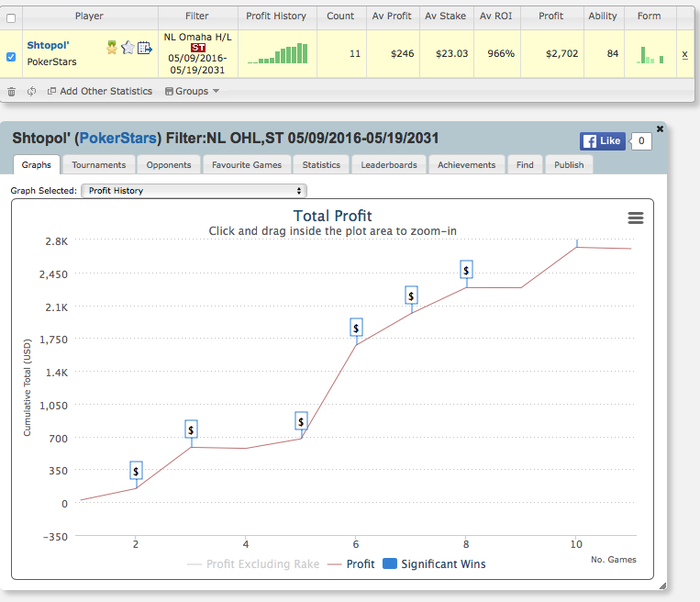Click the star icon in Shtopol' row
The width and height of the screenshot is (700, 602).
pos(128,47)
